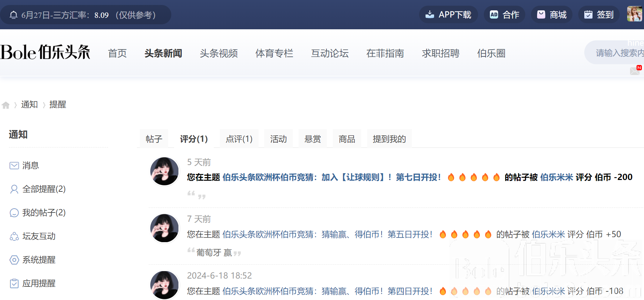Click avatar on the 5 天前 notification
This screenshot has width=644, height=300.
[164, 171]
